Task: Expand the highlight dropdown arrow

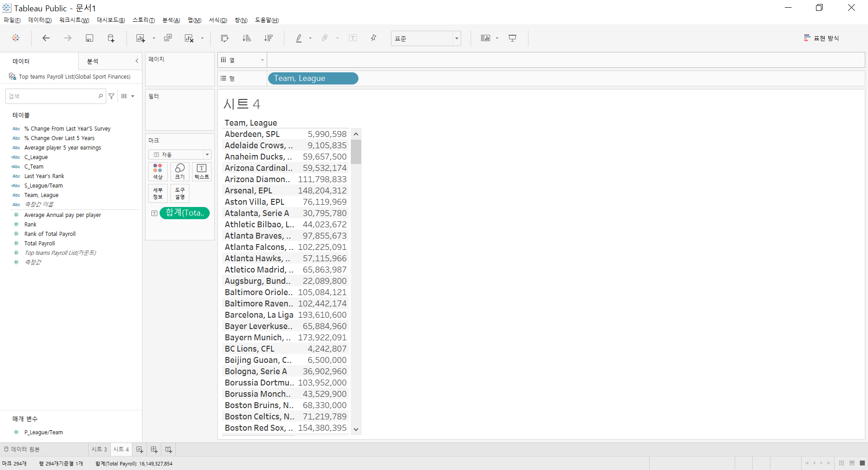Action: coord(310,38)
